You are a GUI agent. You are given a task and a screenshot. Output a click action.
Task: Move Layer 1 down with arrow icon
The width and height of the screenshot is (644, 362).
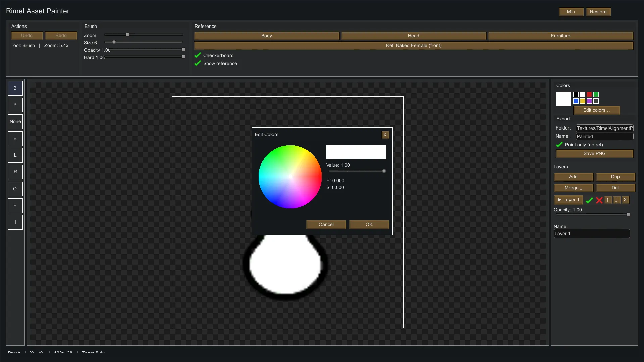coord(616,200)
